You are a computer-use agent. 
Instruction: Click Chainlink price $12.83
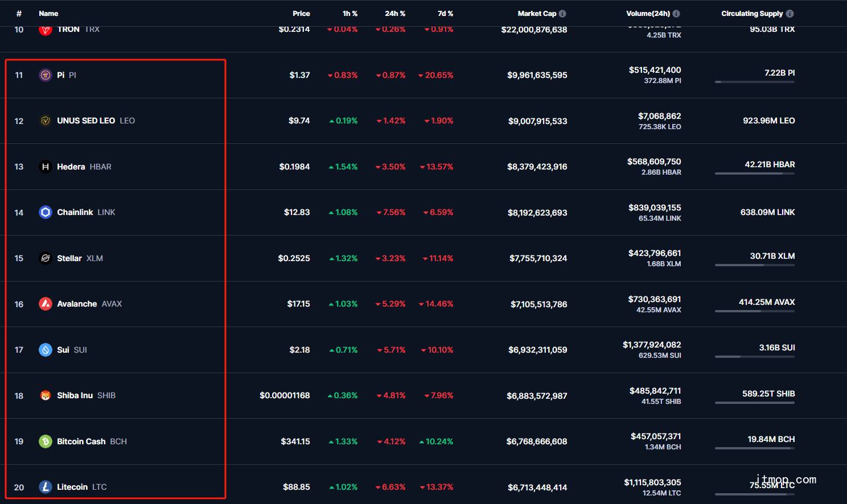point(297,212)
